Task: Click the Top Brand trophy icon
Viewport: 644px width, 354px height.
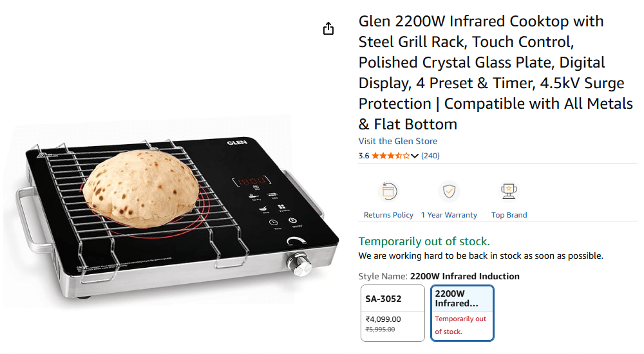Action: pos(509,191)
